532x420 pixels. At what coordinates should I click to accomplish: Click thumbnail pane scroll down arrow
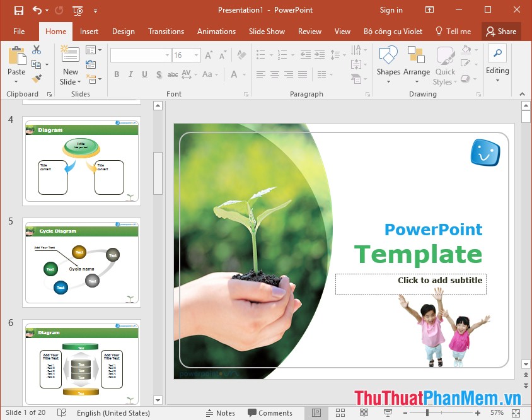(x=158, y=400)
